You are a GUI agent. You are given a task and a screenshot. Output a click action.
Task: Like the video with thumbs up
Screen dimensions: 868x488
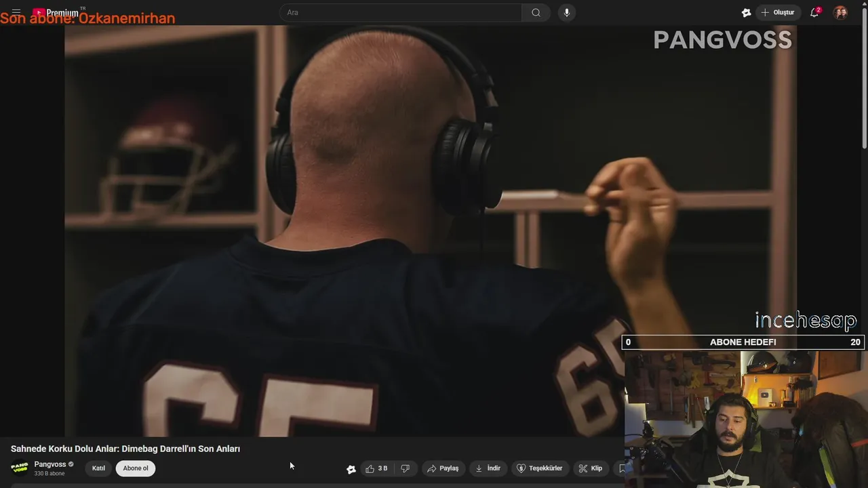pyautogui.click(x=376, y=468)
